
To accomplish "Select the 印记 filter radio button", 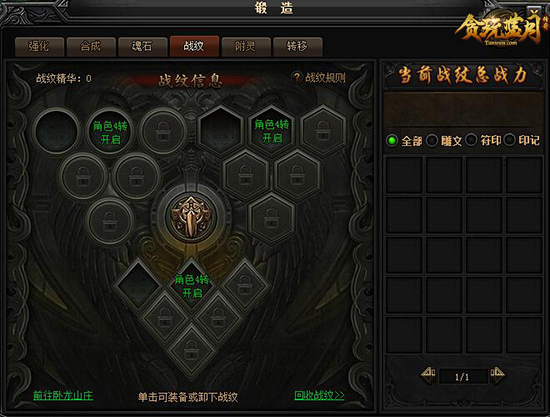I will click(510, 140).
